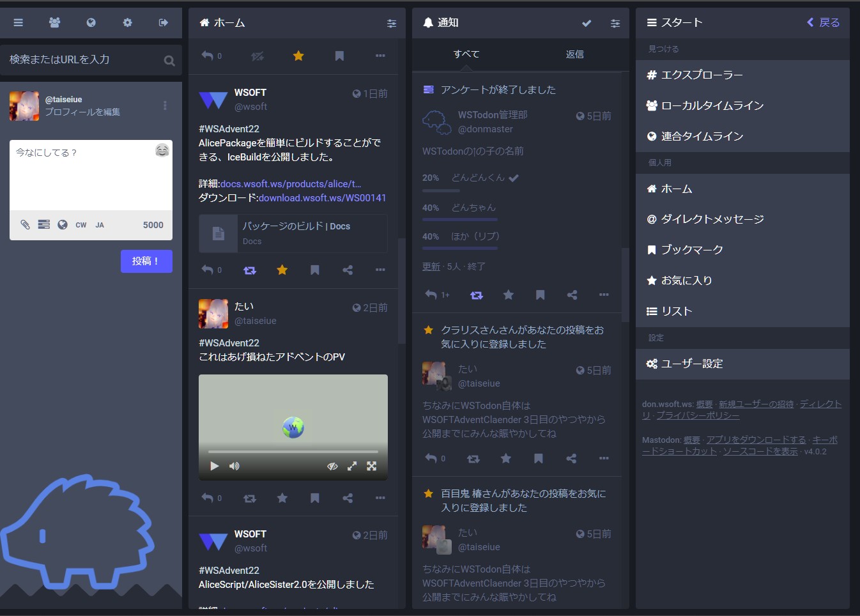Open the home column settings sliders

pyautogui.click(x=392, y=23)
